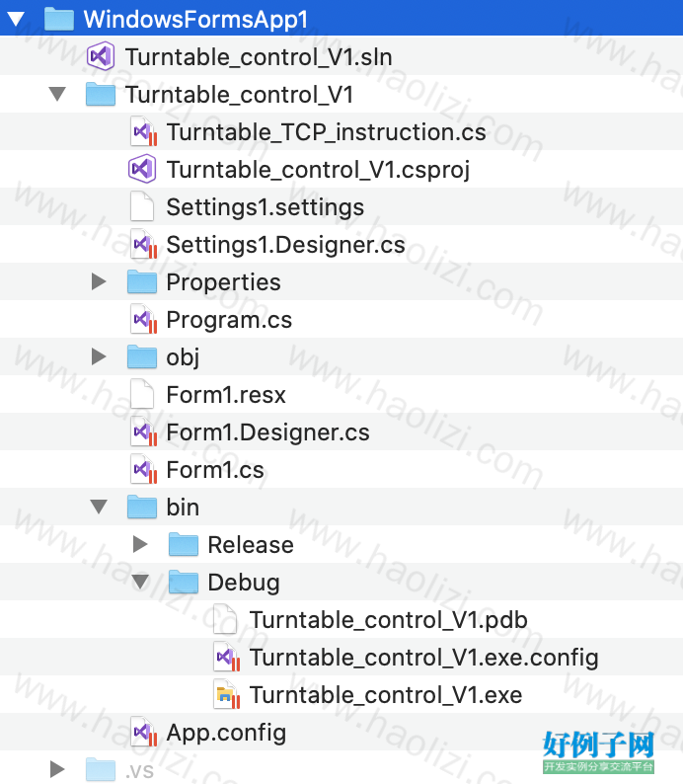Screen dimensions: 683x784
Task: Click the Turntable_control_V1.csproj project icon
Action: (142, 169)
